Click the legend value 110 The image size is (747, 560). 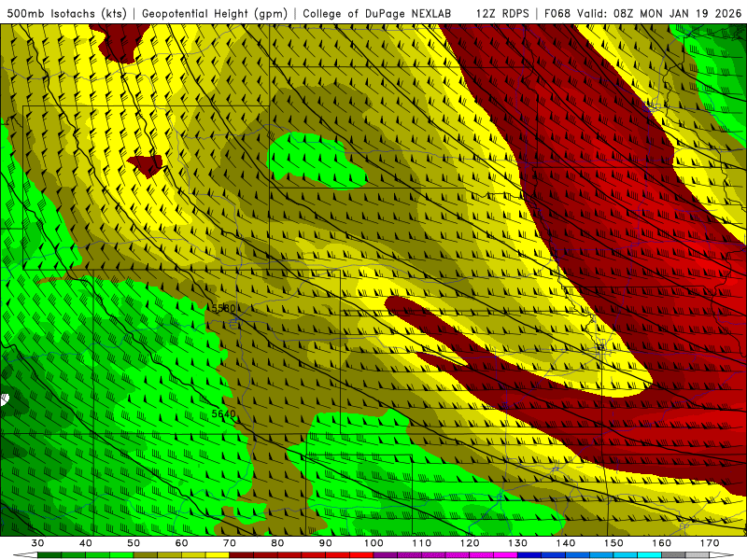[422, 543]
